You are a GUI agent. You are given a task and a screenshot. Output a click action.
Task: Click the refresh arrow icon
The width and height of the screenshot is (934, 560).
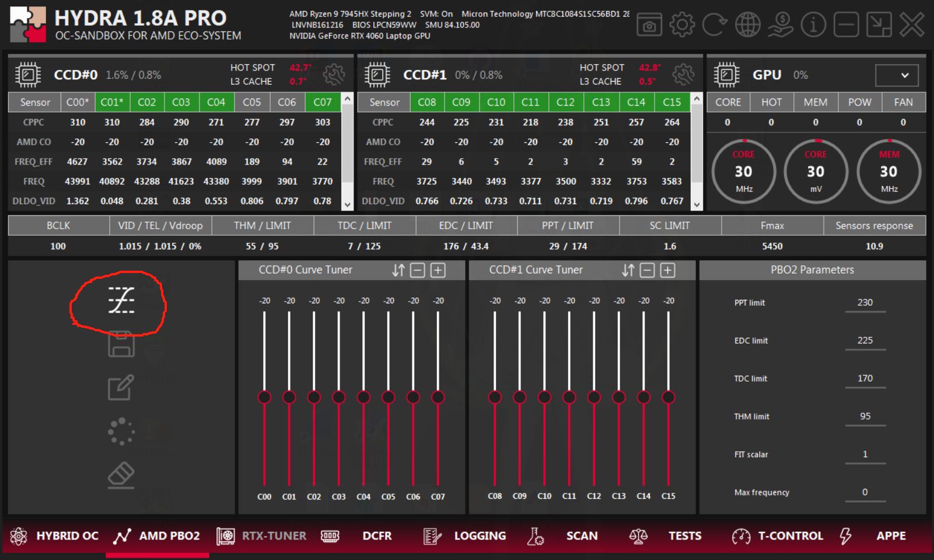(714, 24)
